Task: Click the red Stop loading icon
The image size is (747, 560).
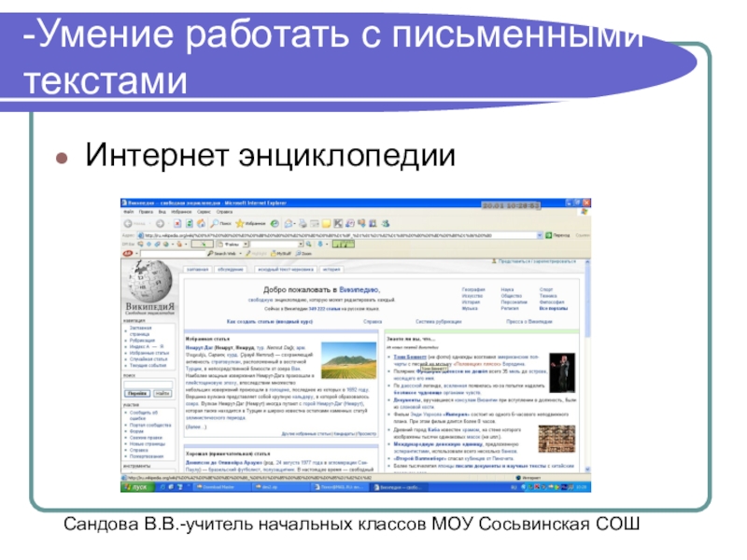Action: pos(177,223)
